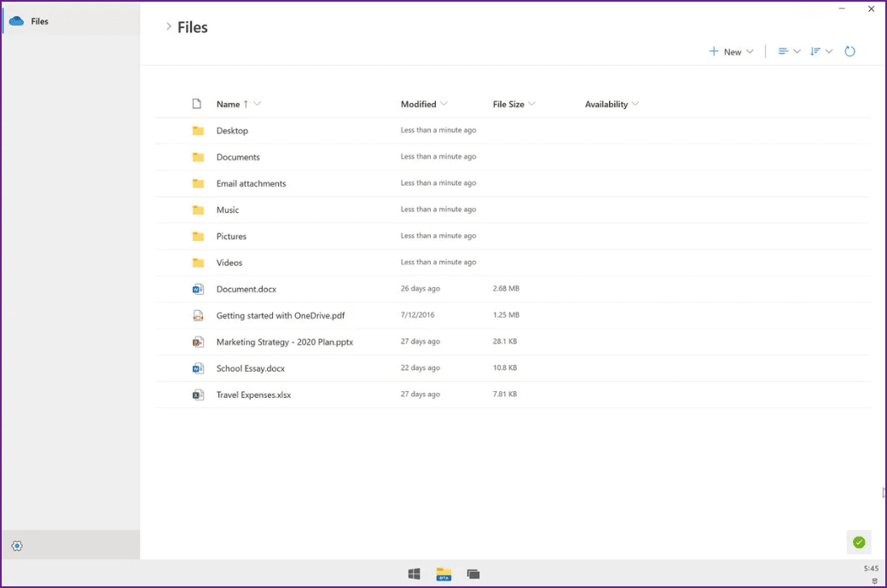Open File Explorer from the taskbar
The height and width of the screenshot is (588, 887).
444,574
